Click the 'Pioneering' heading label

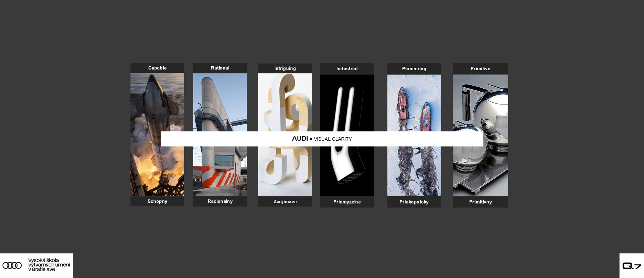(414, 68)
